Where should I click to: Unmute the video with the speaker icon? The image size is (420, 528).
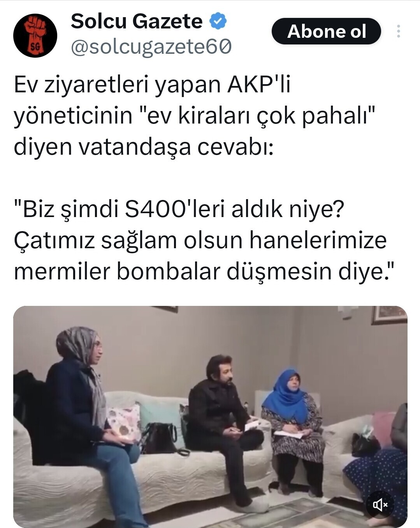(380, 505)
